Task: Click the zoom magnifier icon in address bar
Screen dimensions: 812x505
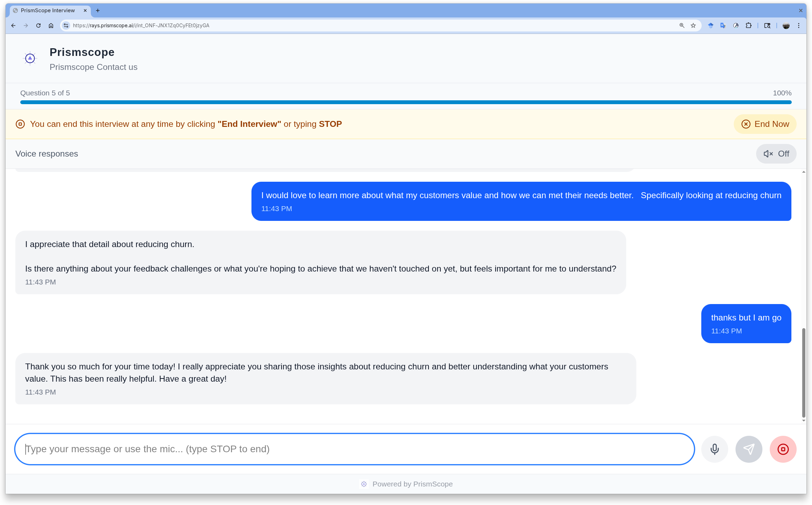Action: [x=682, y=26]
